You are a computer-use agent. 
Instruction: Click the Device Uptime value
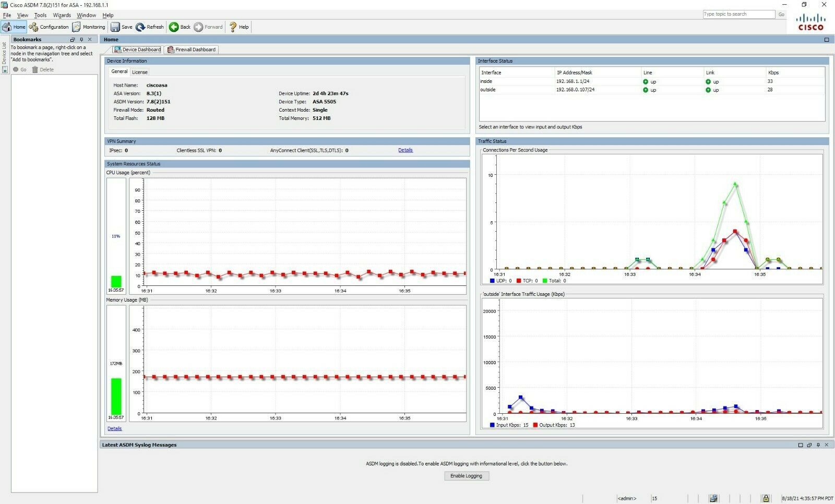point(330,93)
